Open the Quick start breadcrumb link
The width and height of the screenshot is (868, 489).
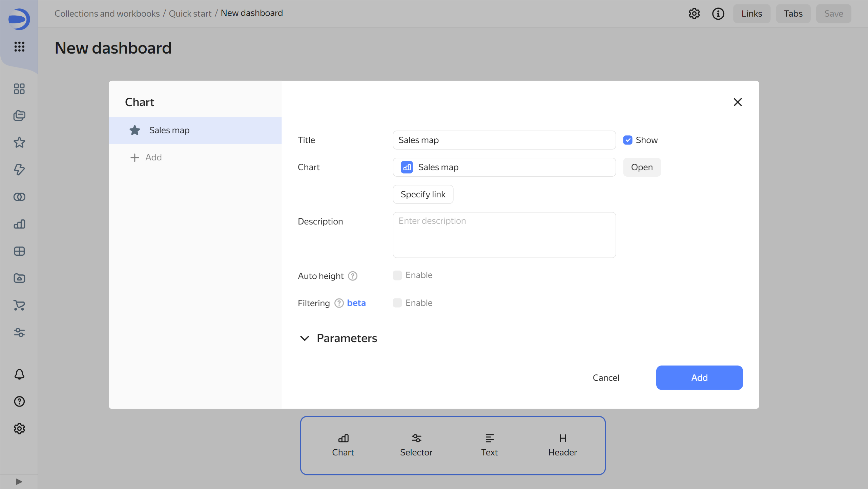190,13
